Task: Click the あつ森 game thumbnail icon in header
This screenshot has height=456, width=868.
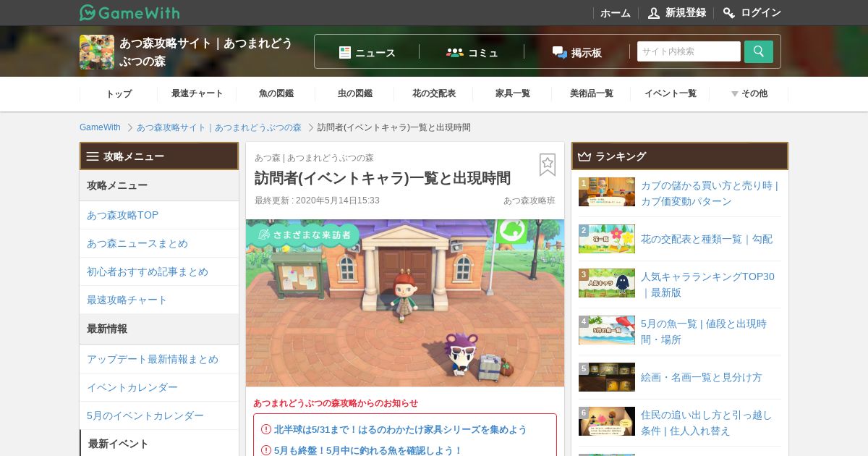Action: coord(97,52)
